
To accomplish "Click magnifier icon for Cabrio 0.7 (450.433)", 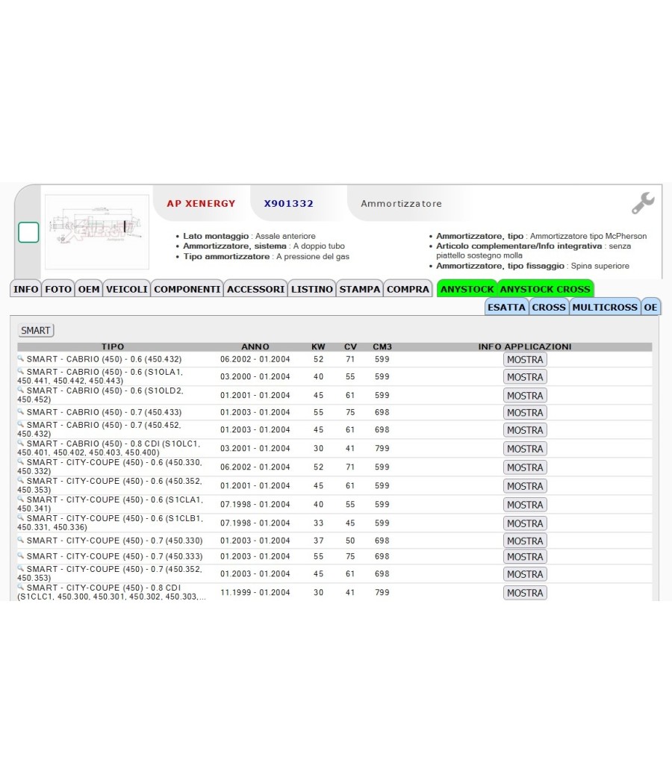I will (x=20, y=411).
